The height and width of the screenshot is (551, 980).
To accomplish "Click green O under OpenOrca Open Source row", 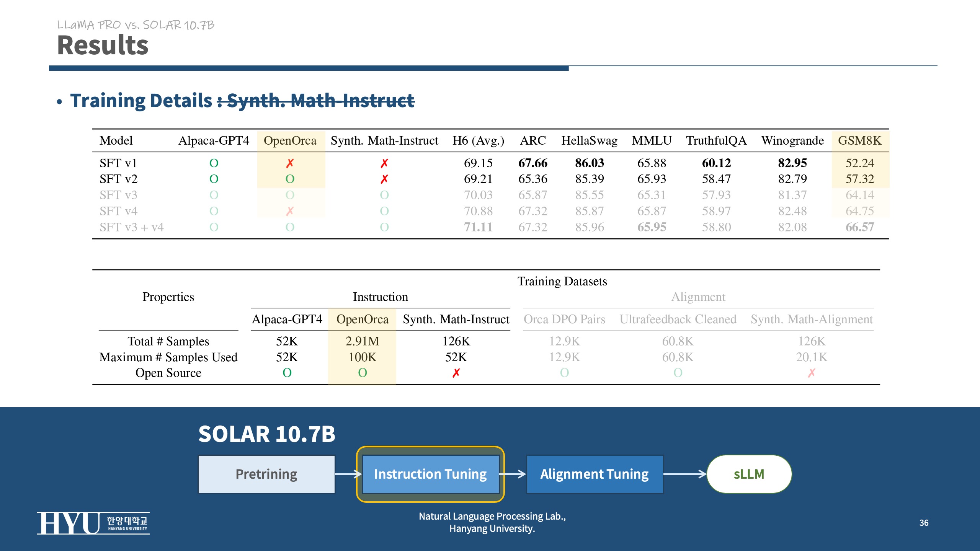I will 362,373.
